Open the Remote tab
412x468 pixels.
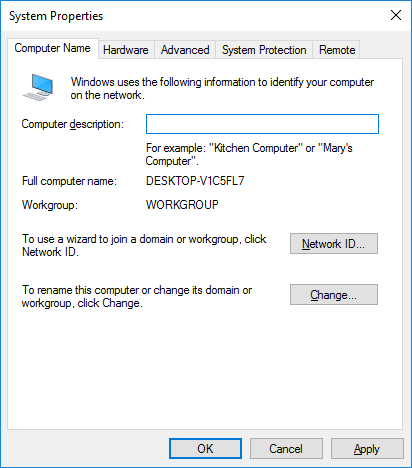click(337, 50)
